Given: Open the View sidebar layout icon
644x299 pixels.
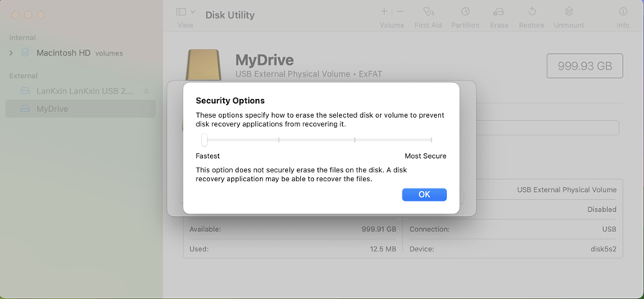Looking at the screenshot, I should pyautogui.click(x=180, y=12).
